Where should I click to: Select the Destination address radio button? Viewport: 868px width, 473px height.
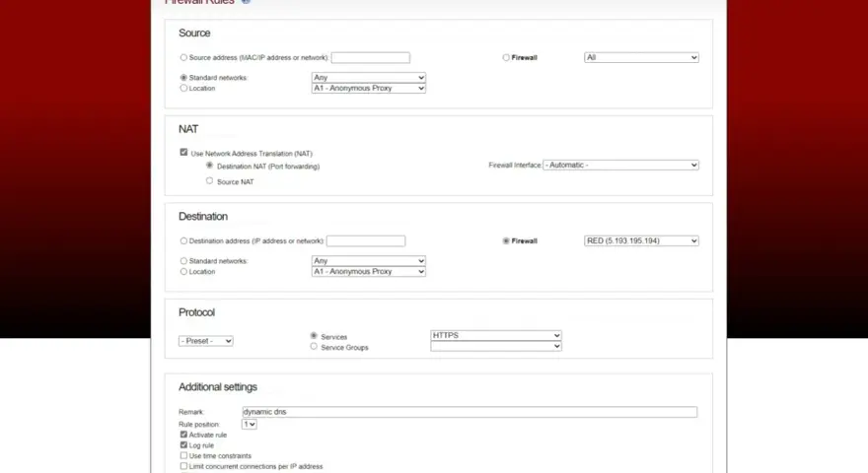tap(183, 241)
